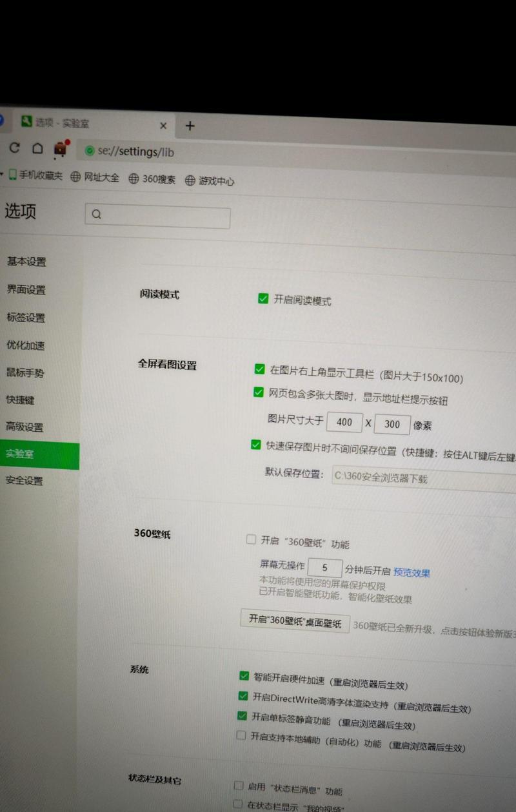Viewport: 516px width, 812px height.
Task: Toggle 开启阅读模式 checkbox
Action: [x=263, y=298]
